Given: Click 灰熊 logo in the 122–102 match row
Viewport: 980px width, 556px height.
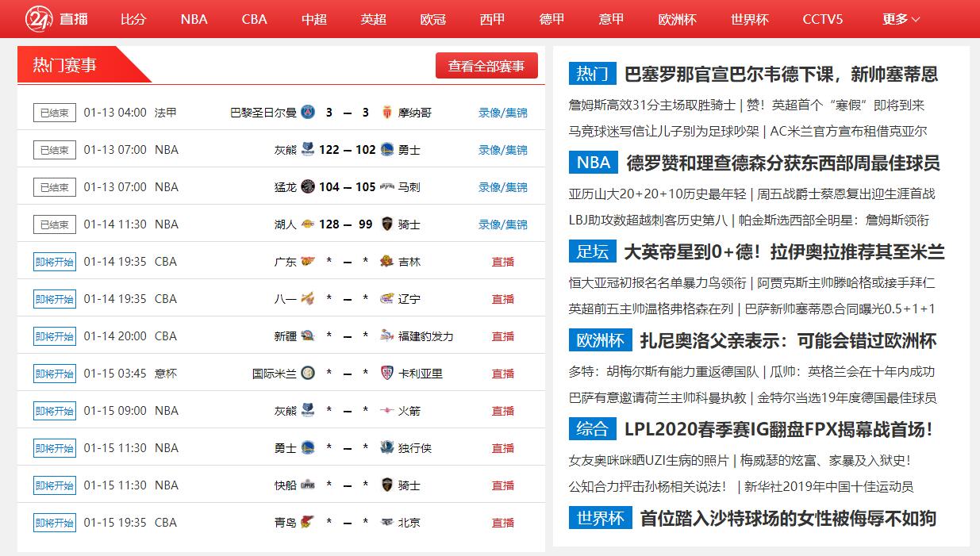Looking at the screenshot, I should coord(308,150).
